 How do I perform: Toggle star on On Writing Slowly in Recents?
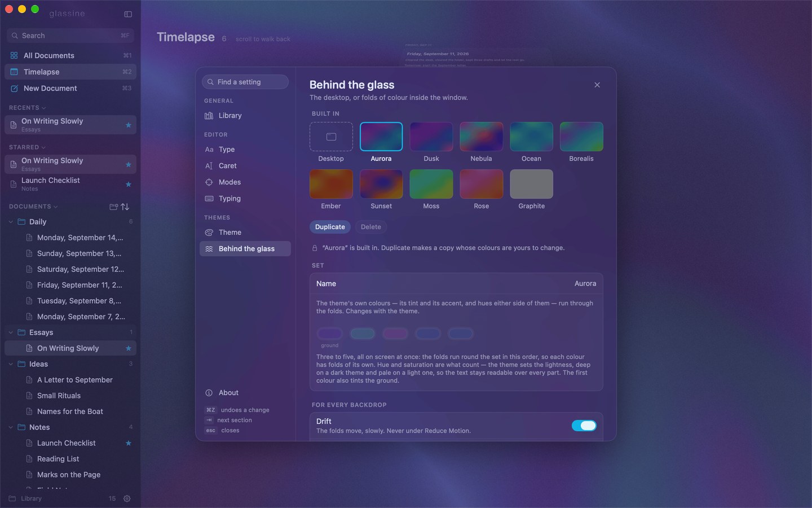point(129,125)
